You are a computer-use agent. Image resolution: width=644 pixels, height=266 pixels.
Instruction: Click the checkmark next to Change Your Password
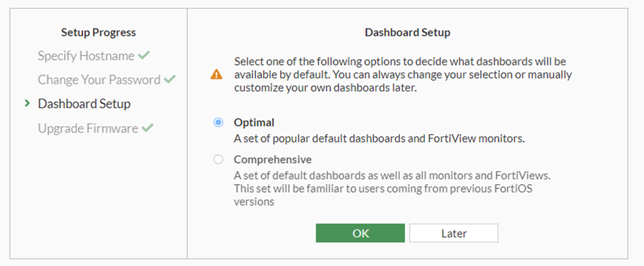[x=169, y=80]
